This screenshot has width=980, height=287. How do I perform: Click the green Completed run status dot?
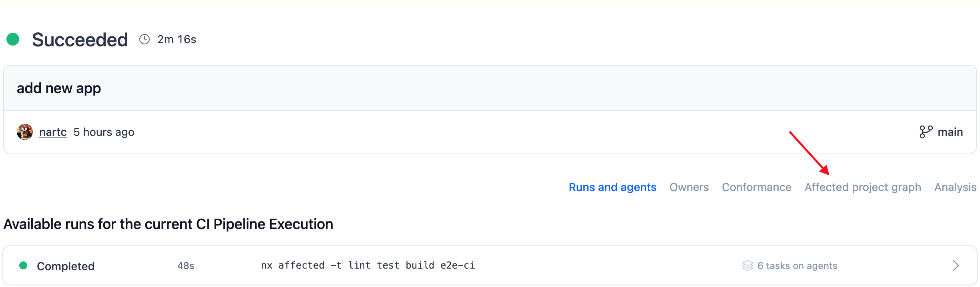coord(23,265)
